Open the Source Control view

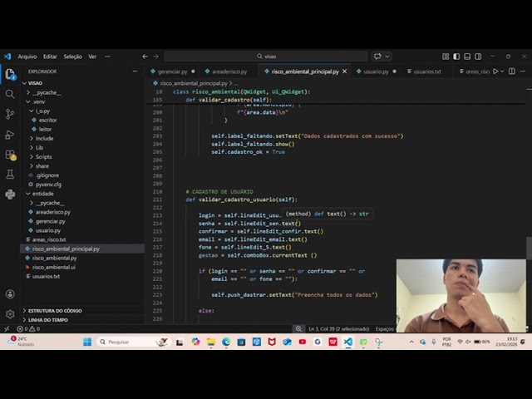(10, 114)
